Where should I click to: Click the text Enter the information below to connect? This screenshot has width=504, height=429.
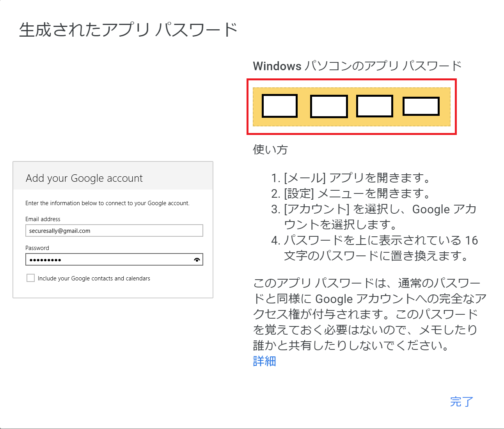[x=107, y=203]
